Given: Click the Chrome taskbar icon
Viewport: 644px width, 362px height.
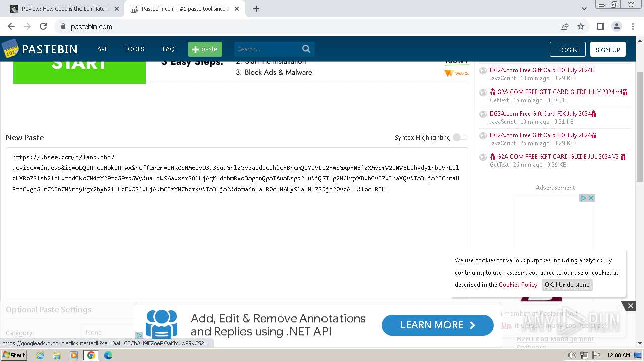Looking at the screenshot, I should coord(91,355).
